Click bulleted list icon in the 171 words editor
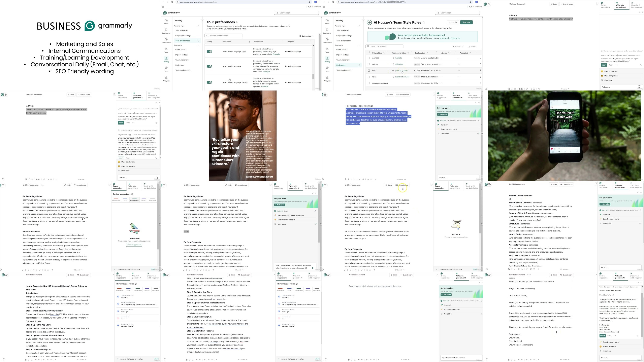 209,270
